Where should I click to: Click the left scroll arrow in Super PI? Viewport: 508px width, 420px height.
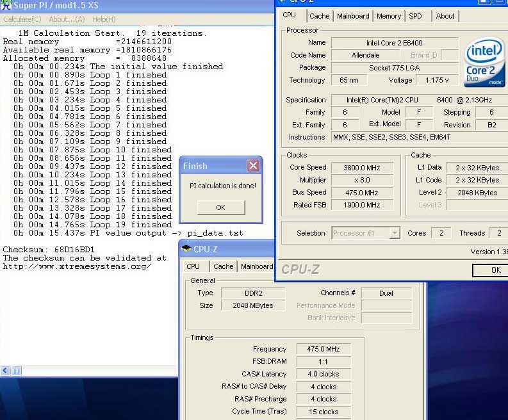[x=5, y=370]
